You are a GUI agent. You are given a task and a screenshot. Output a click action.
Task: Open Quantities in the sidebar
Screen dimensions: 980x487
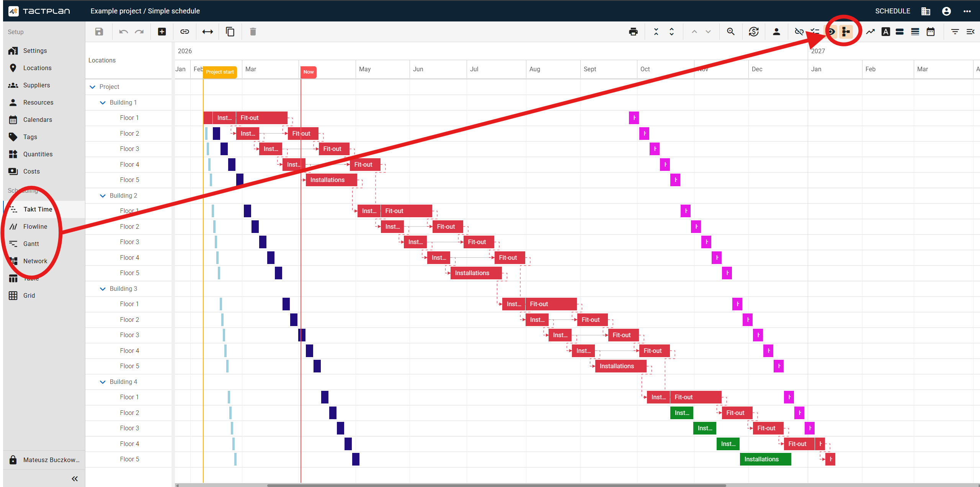[44, 154]
